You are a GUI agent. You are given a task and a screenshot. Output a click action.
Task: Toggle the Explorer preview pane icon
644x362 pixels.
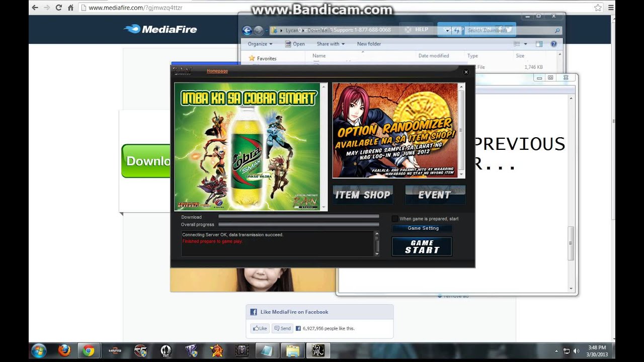point(539,44)
